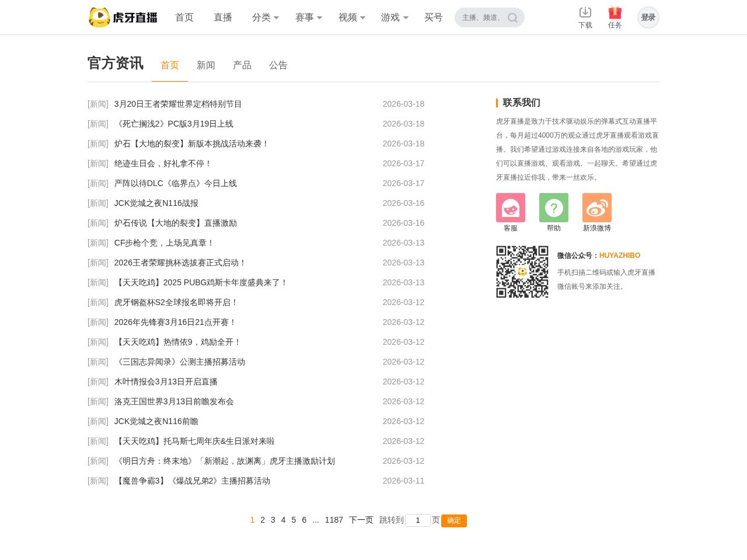Open the 新浪微博 Weibo icon

coord(596,208)
